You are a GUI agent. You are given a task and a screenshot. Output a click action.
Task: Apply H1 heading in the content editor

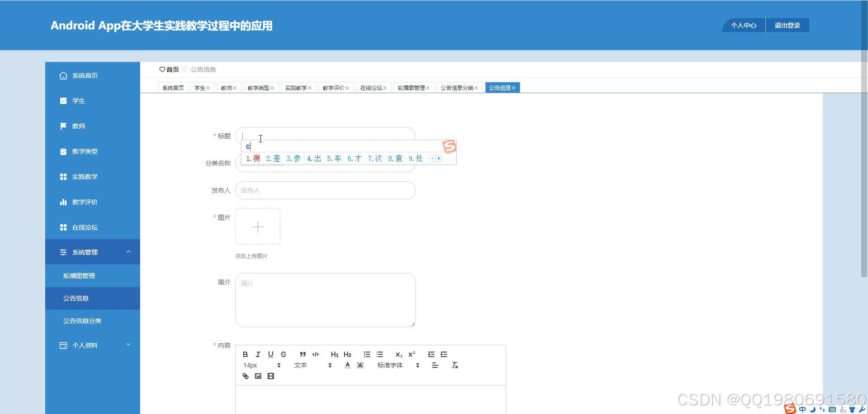point(335,354)
